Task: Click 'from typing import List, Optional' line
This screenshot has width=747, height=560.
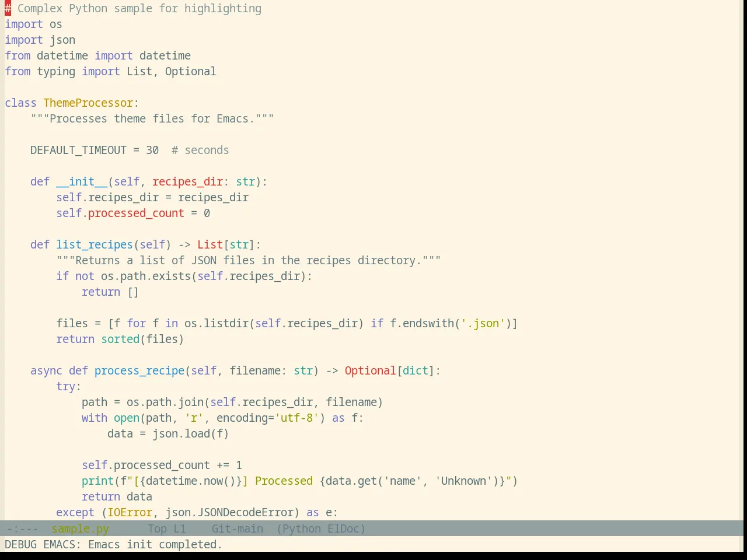Action: 110,71
